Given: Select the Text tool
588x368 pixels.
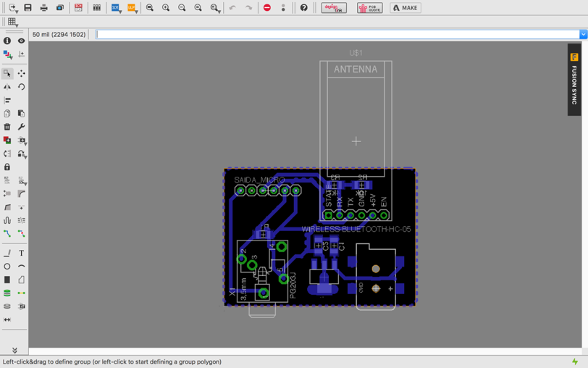Looking at the screenshot, I should tap(22, 254).
